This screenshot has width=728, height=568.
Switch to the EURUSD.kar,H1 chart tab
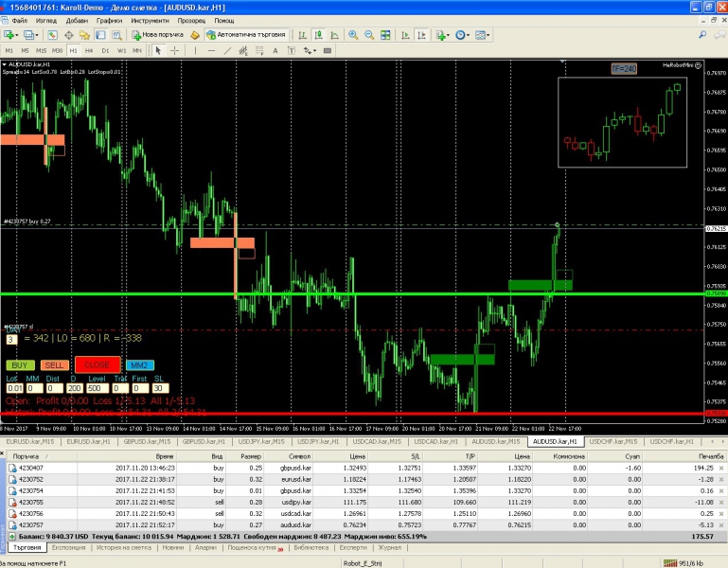89,441
